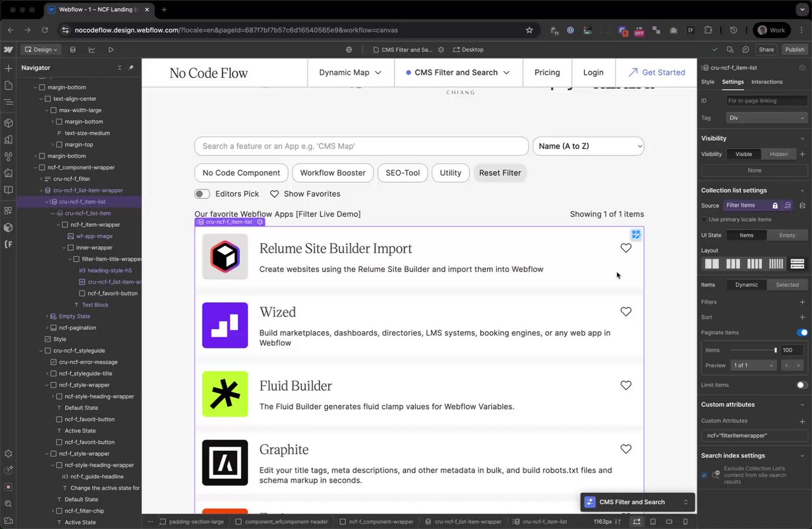Viewport: 812px width, 529px height.
Task: Favorite Relume Site Builder Import heart
Action: 626,248
